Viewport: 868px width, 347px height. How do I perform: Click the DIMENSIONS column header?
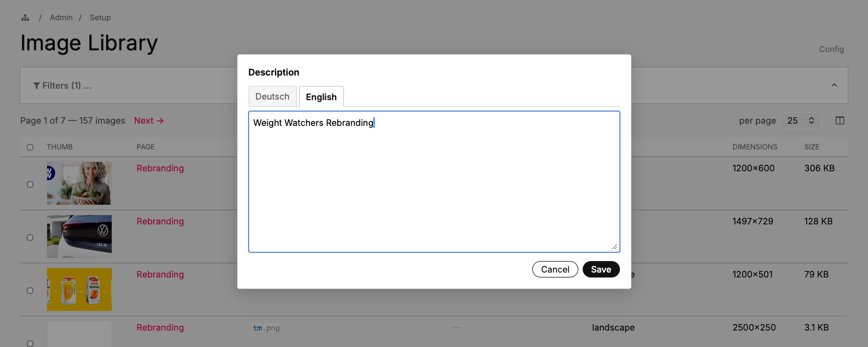click(755, 147)
